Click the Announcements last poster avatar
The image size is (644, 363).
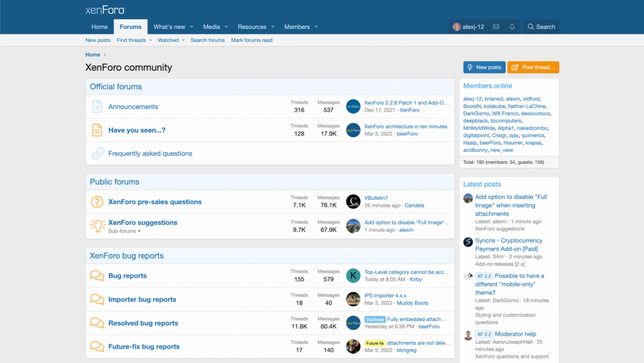353,106
